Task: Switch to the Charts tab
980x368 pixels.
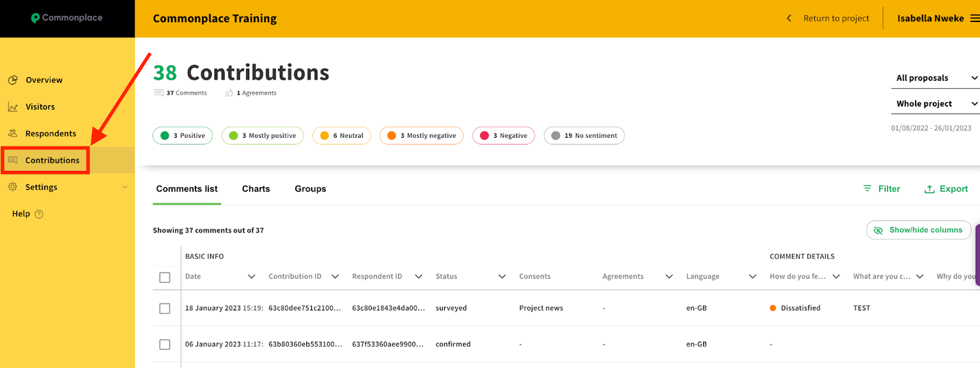Action: (256, 189)
